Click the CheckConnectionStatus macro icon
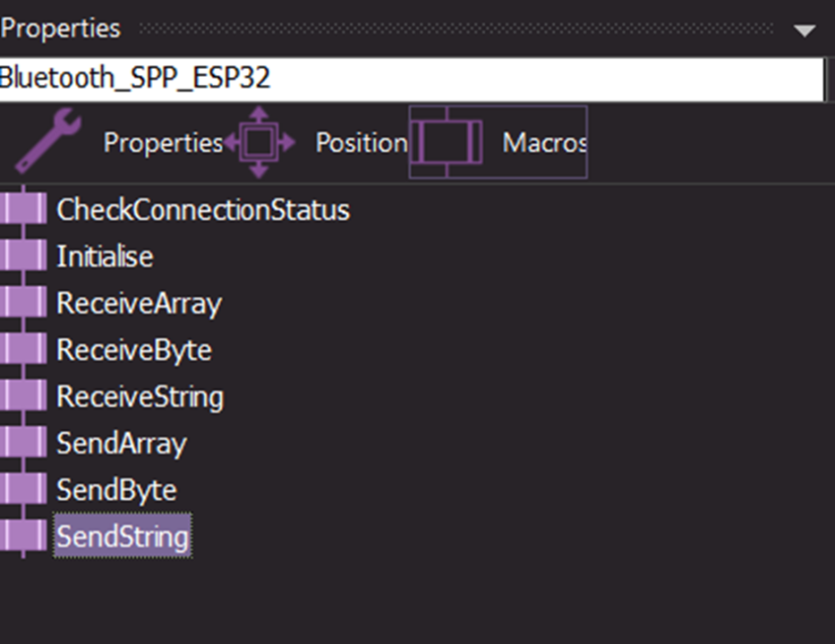 pyautogui.click(x=23, y=210)
